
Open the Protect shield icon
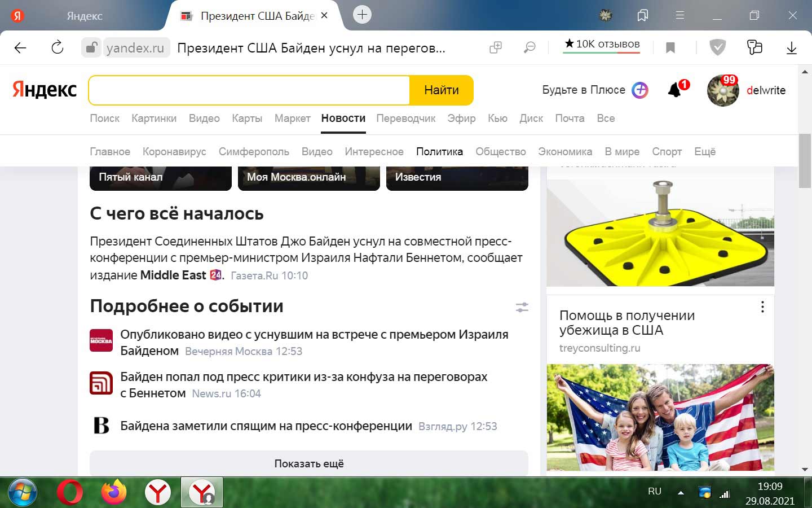pyautogui.click(x=717, y=47)
